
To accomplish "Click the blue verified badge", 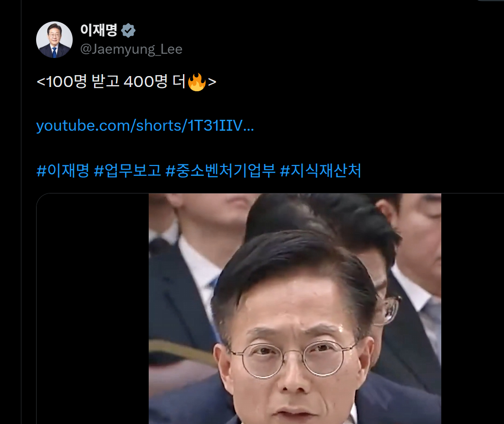I will 128,30.
